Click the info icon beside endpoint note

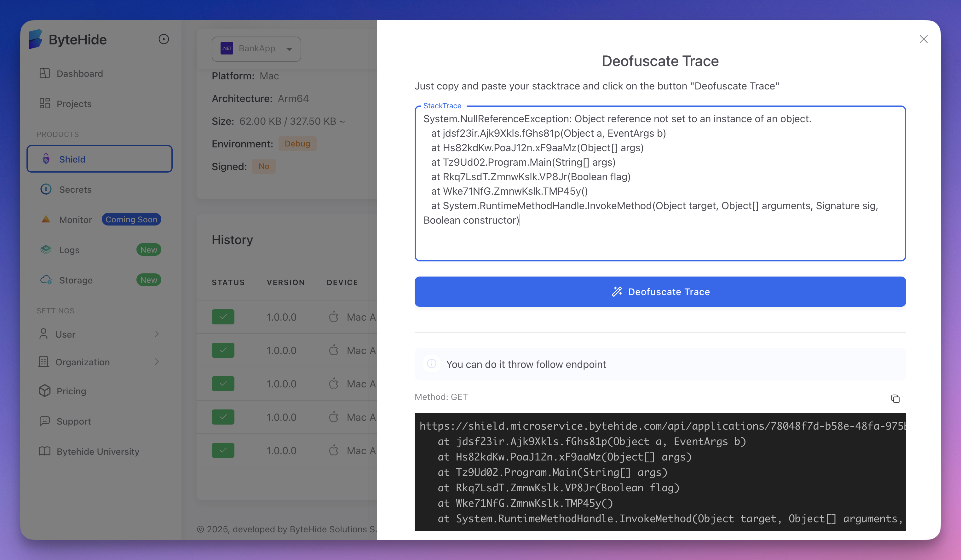click(431, 364)
